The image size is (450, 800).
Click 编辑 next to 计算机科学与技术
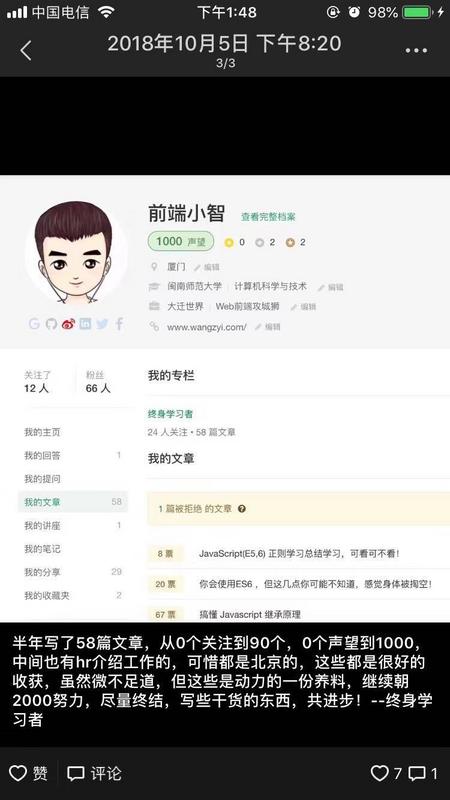[331, 287]
